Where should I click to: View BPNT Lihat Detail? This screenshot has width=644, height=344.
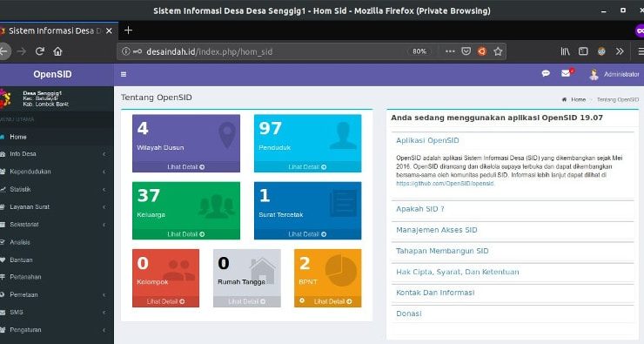pos(332,301)
